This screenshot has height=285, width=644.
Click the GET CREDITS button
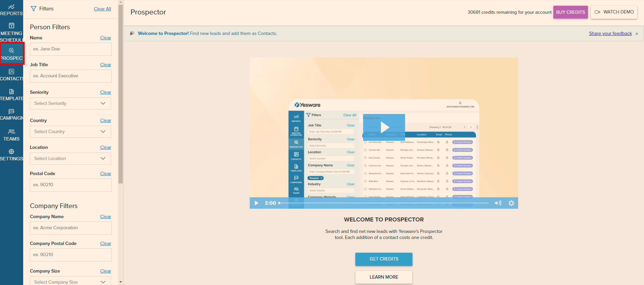(x=384, y=259)
